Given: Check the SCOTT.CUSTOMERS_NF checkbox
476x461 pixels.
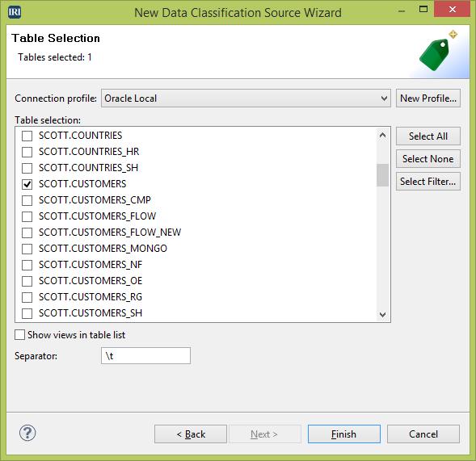Looking at the screenshot, I should [27, 265].
